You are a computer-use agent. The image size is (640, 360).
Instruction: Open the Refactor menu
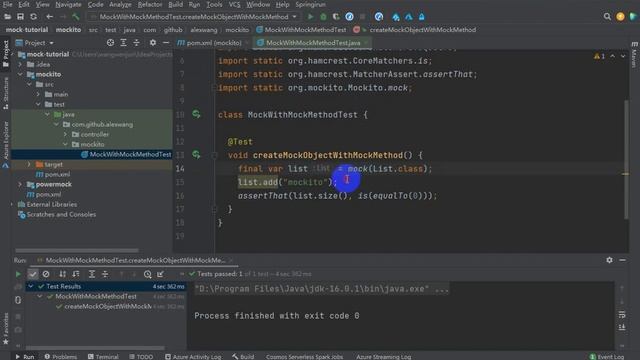(x=150, y=4)
